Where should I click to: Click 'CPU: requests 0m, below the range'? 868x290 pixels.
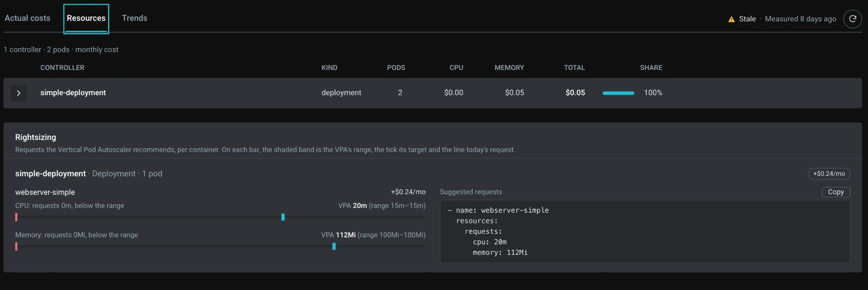(x=69, y=205)
